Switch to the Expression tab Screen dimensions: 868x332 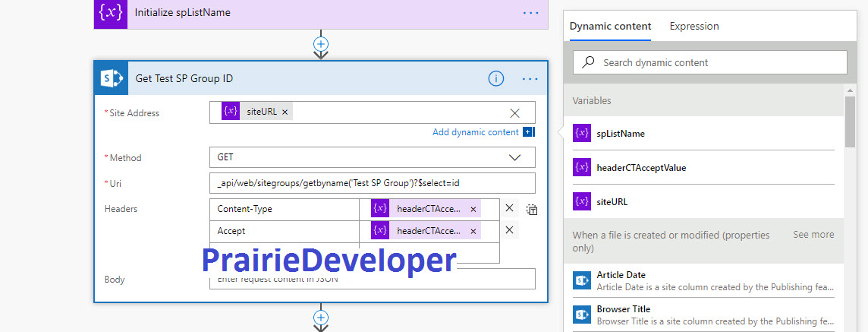(694, 26)
